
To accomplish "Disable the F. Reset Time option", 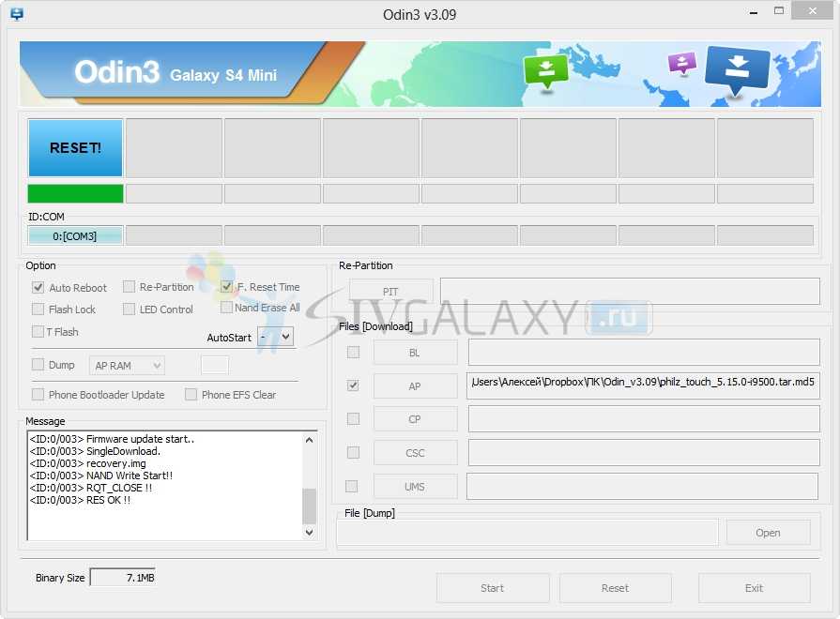I will coord(227,287).
